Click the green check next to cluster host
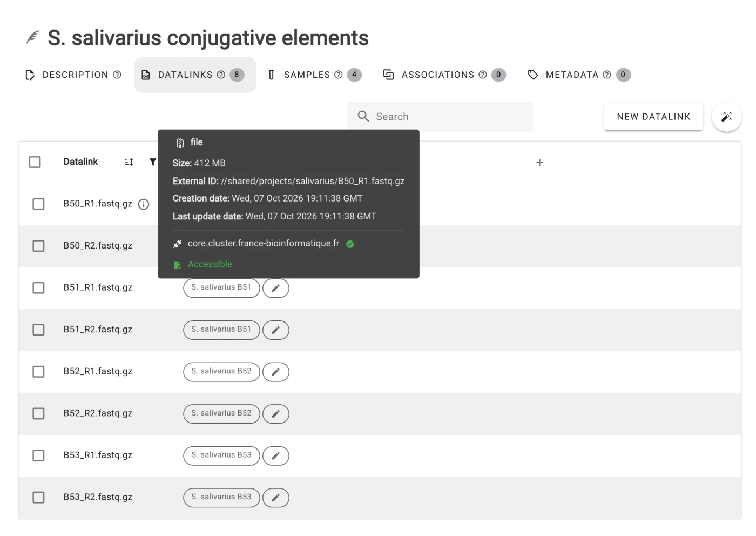Viewport: 756px width, 536px height. point(350,244)
